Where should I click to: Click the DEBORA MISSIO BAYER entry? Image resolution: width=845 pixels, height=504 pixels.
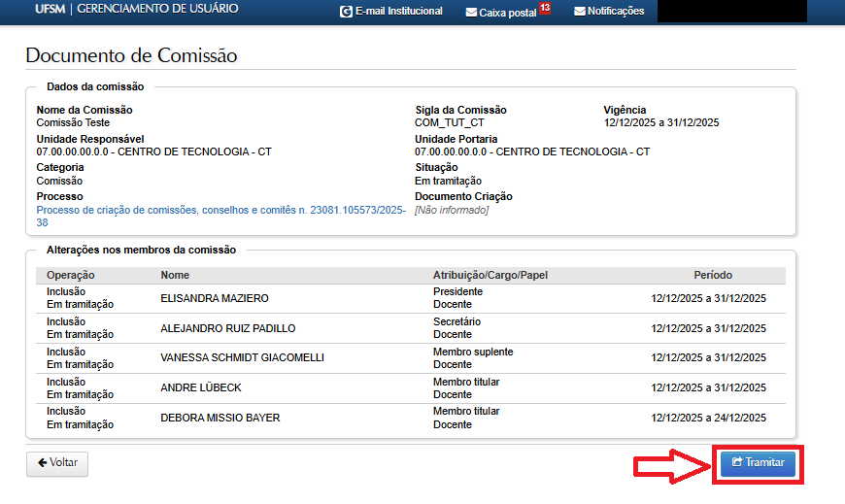coord(220,419)
